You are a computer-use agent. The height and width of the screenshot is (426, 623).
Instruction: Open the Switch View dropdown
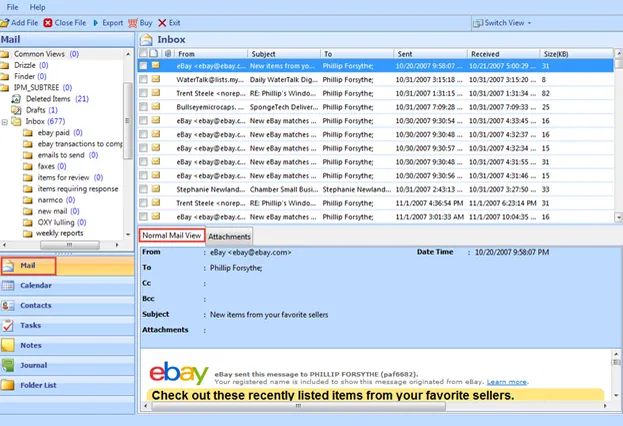pos(502,23)
